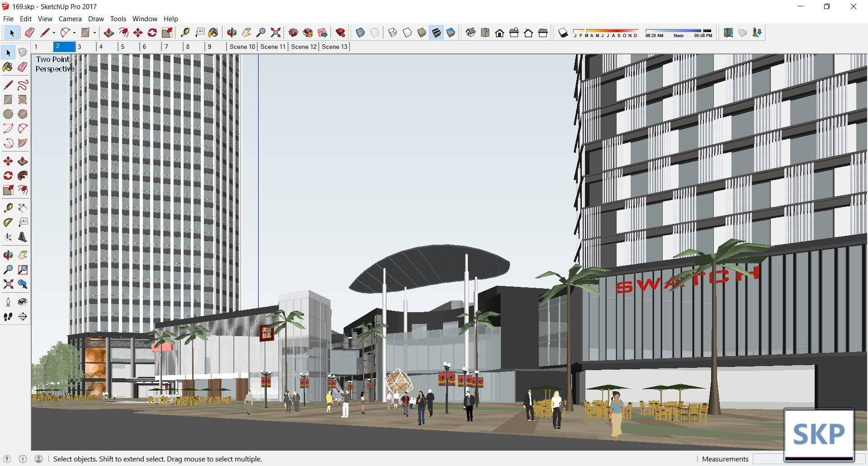Switch to Back standard view
The image size is (868, 466).
528,33
